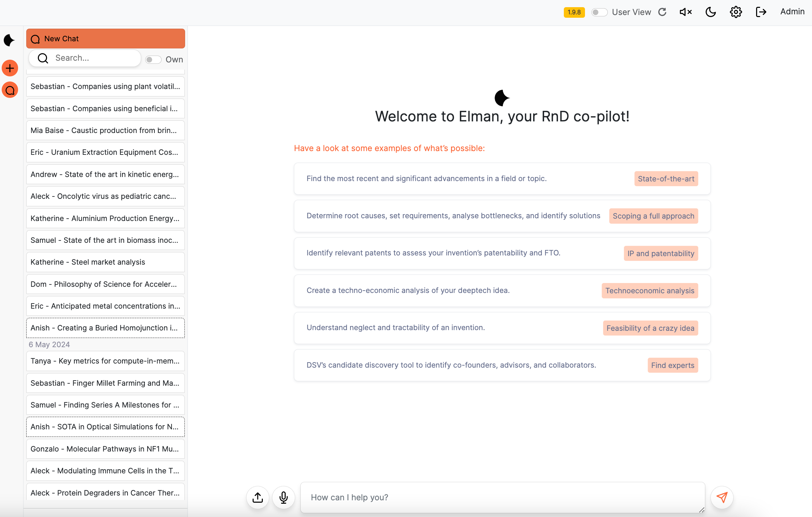The width and height of the screenshot is (812, 517).
Task: Open 'Eric - Uranium Extraction Equipment' chat
Action: pos(106,152)
